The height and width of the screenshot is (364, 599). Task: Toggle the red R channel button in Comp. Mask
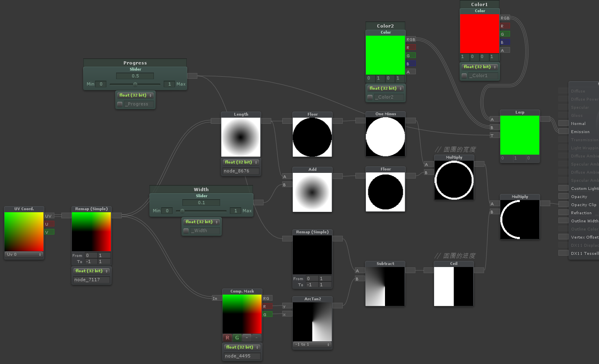[227, 338]
